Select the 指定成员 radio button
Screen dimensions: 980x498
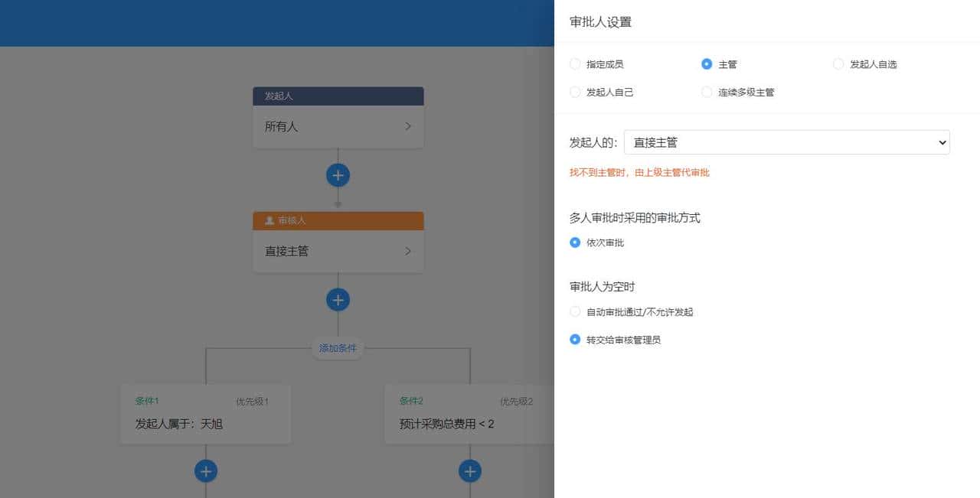click(x=575, y=64)
